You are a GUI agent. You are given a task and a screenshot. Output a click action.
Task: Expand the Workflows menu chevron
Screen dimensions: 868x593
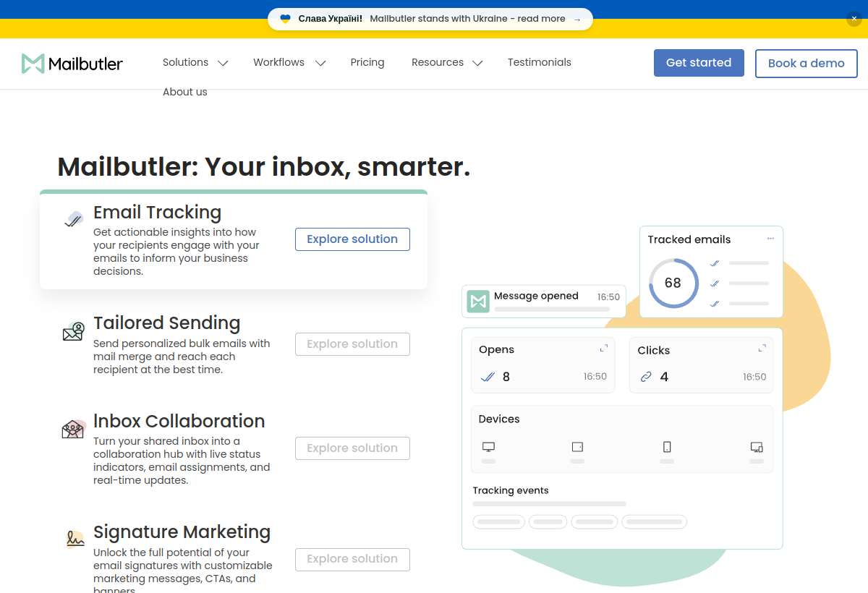(320, 63)
